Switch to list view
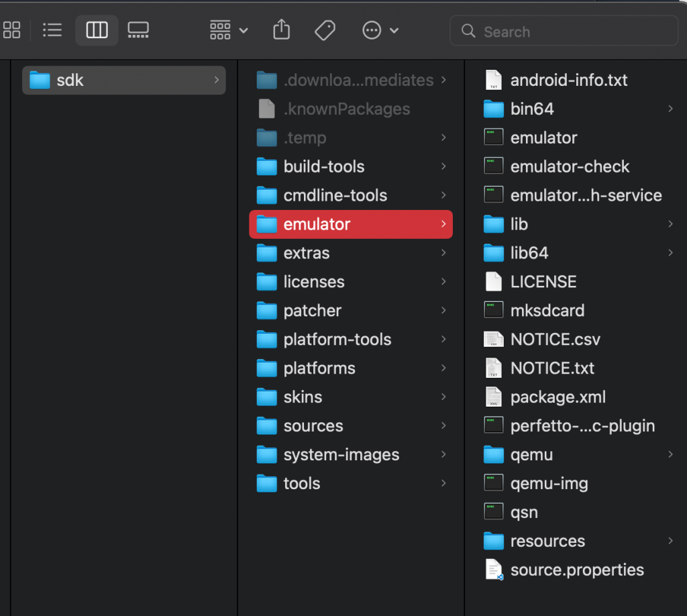Image resolution: width=687 pixels, height=616 pixels. pyautogui.click(x=52, y=30)
